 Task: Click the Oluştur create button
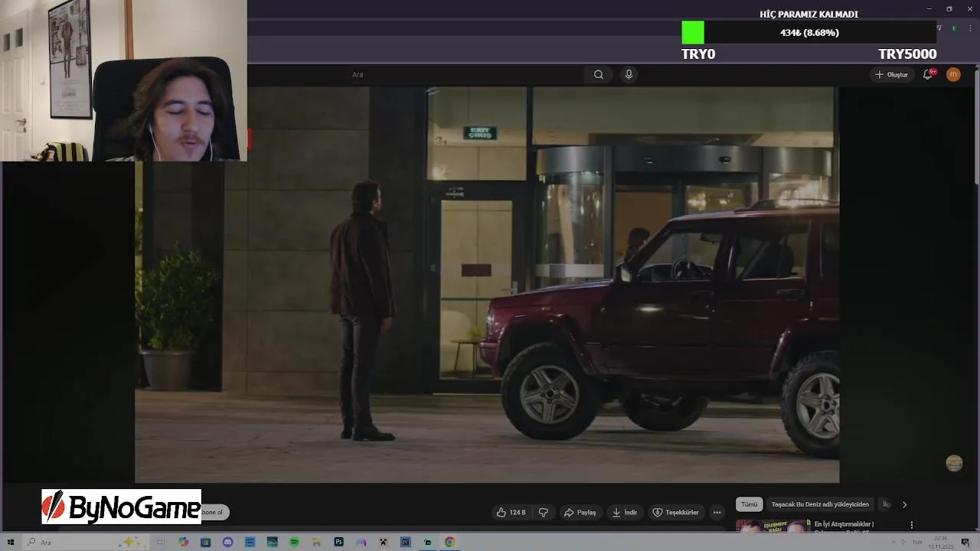point(891,74)
